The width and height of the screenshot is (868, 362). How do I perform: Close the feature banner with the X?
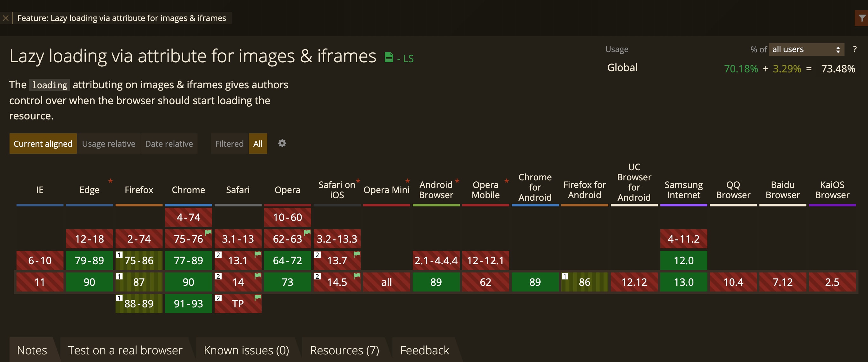(x=5, y=18)
